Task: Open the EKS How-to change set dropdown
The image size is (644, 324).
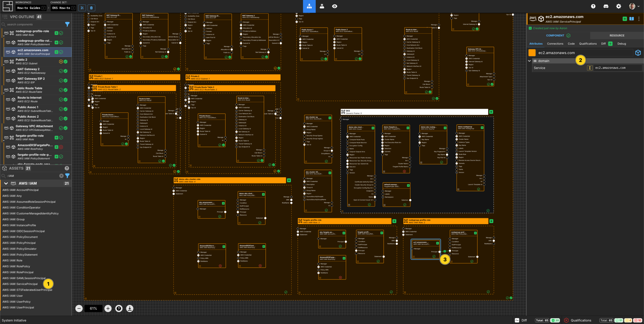Action: pyautogui.click(x=64, y=8)
